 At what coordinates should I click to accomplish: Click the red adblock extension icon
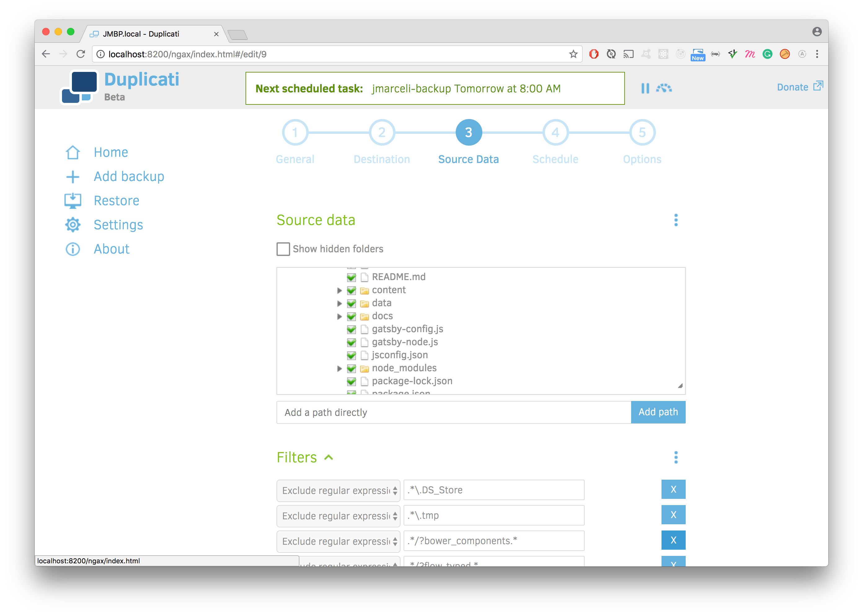click(594, 54)
